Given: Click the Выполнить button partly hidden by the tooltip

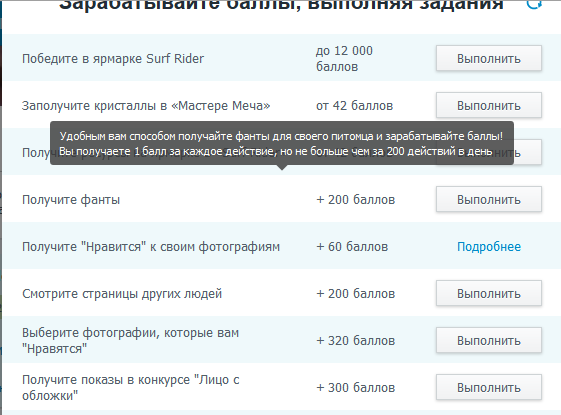Looking at the screenshot, I should [528, 153].
